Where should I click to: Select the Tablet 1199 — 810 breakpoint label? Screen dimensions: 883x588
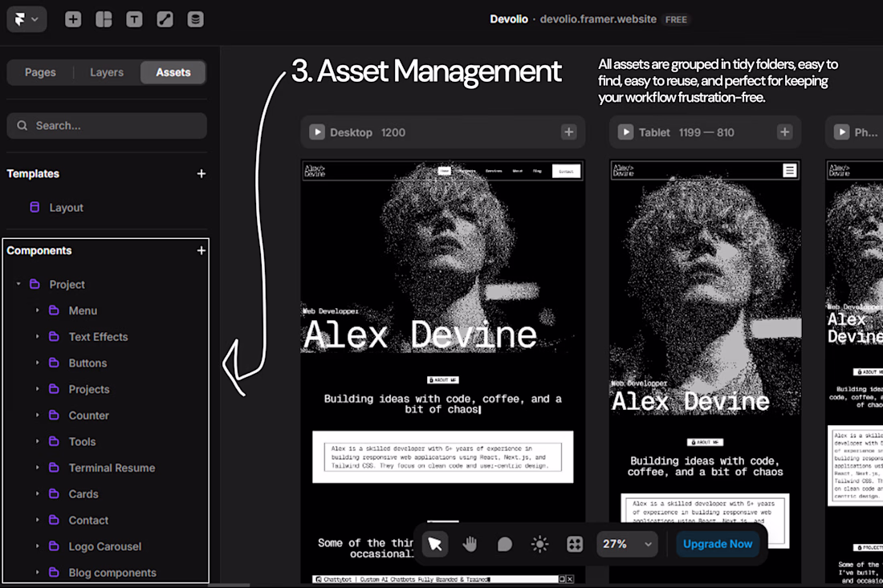point(686,133)
